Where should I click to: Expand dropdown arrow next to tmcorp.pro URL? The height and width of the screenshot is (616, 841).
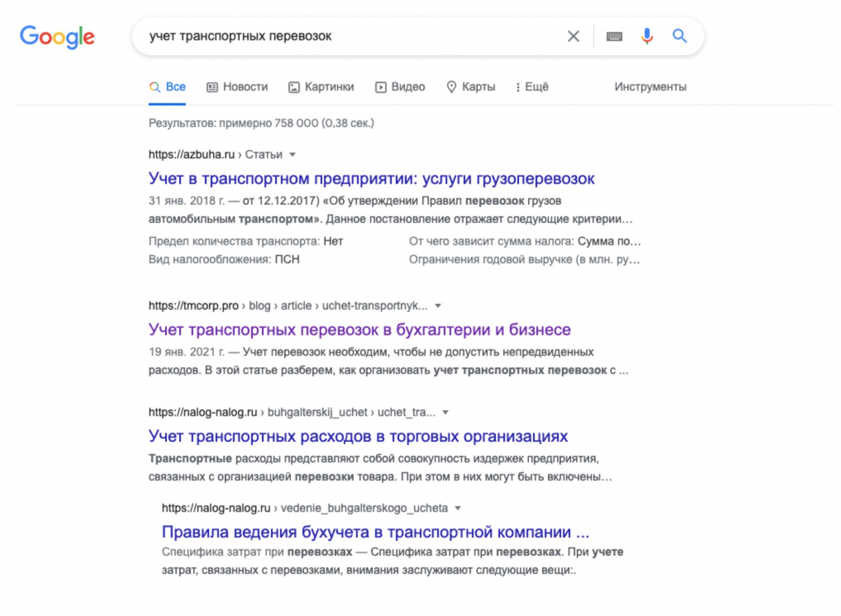point(438,306)
